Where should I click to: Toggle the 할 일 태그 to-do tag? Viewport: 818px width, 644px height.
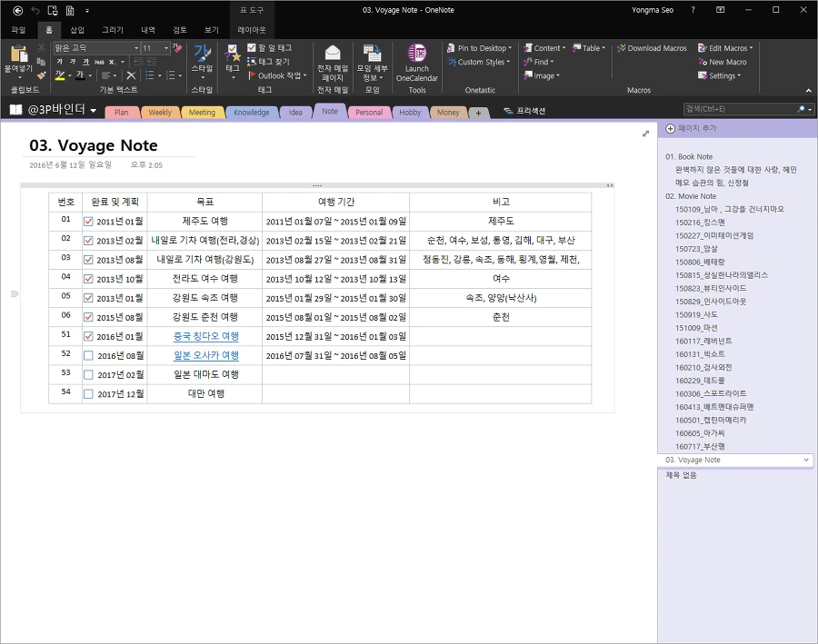click(x=269, y=48)
